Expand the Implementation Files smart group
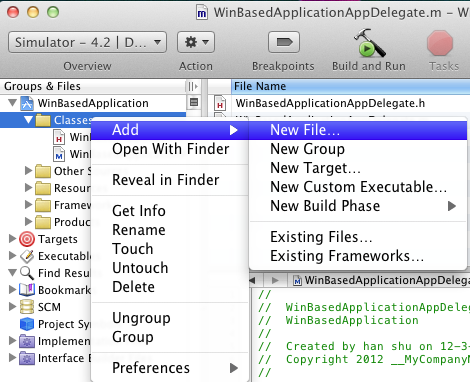470x382 pixels. click(x=12, y=340)
